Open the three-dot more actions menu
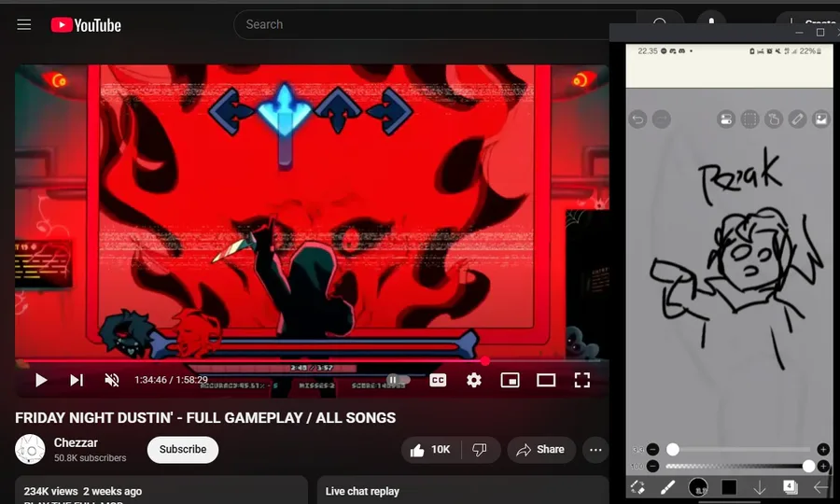This screenshot has width=840, height=504. pyautogui.click(x=595, y=449)
